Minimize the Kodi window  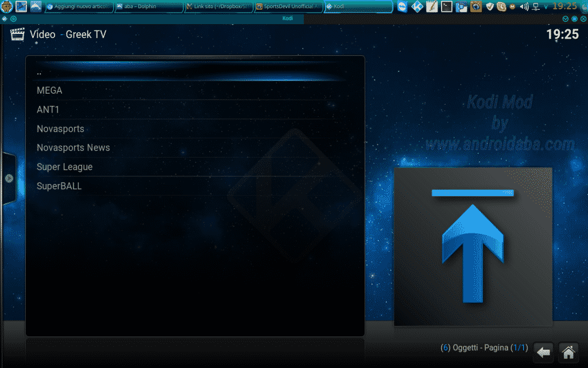click(566, 18)
